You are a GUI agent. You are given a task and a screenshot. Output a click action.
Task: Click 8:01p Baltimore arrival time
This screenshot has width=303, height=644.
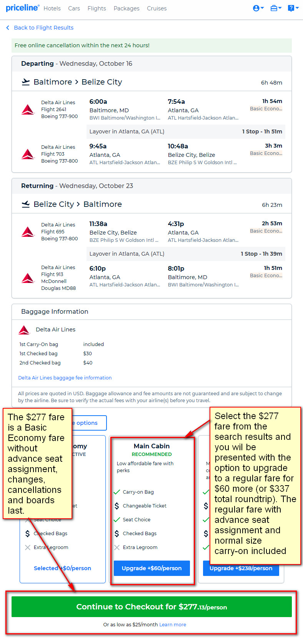point(176,268)
